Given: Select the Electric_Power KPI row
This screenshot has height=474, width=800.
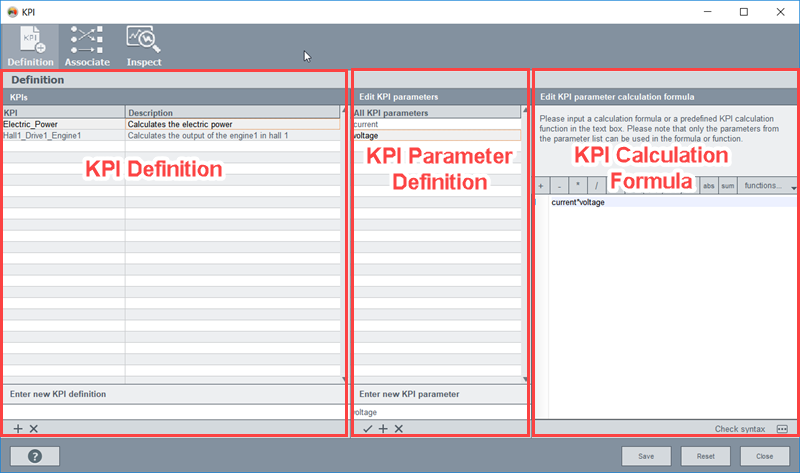Looking at the screenshot, I should (x=60, y=125).
